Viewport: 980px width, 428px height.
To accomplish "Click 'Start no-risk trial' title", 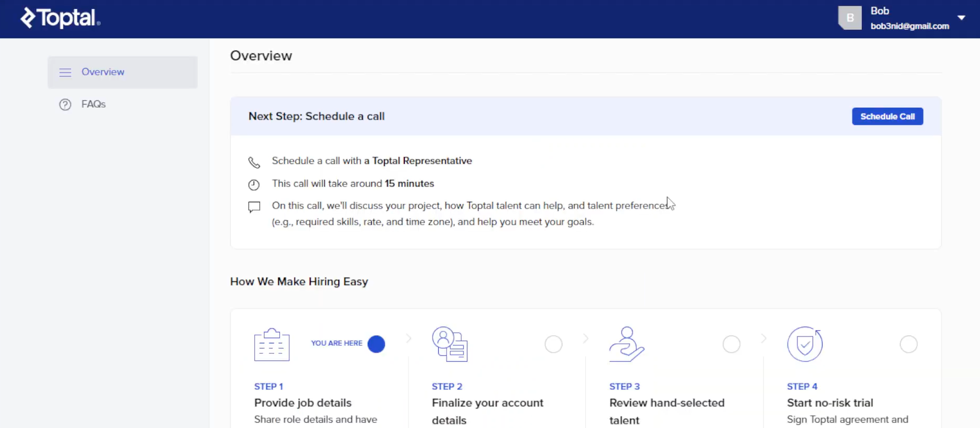I will [830, 403].
